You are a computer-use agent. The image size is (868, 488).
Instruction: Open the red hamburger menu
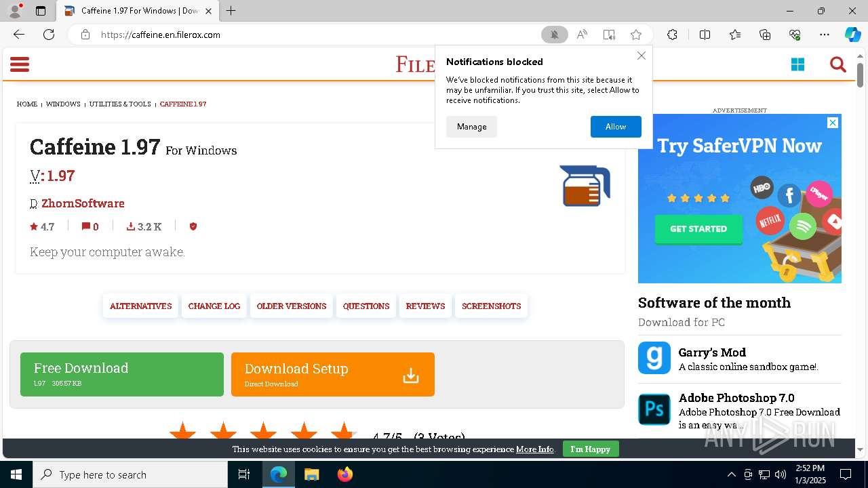tap(20, 64)
